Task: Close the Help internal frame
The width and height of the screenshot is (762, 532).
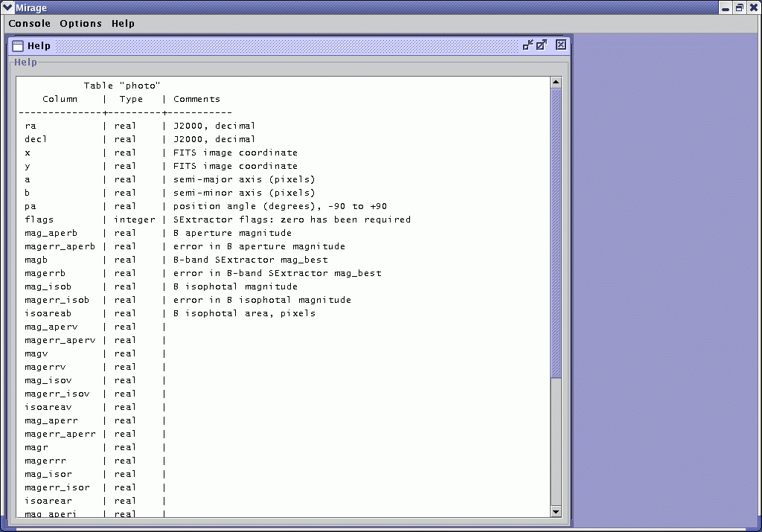Action: (560, 45)
